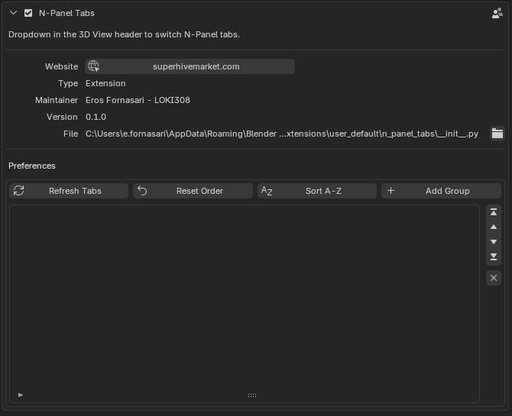Click the Reset Order button
Viewport: 512px width, 416px height.
click(x=193, y=191)
